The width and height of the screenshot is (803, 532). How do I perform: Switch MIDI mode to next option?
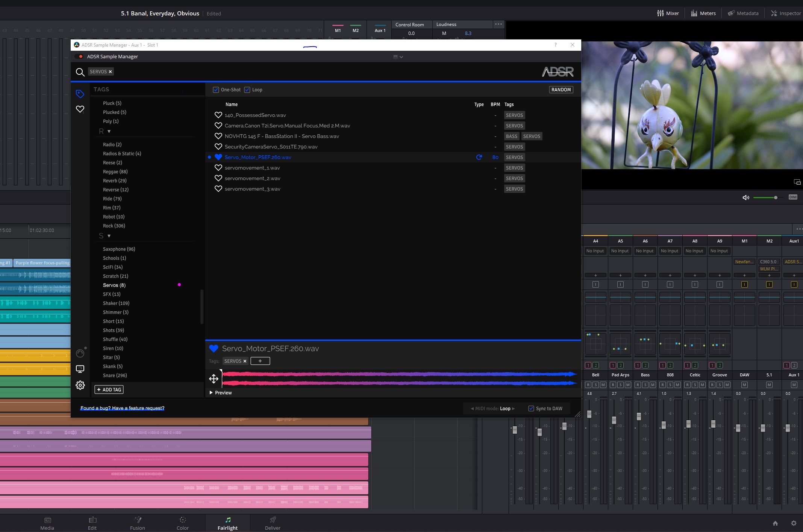514,408
